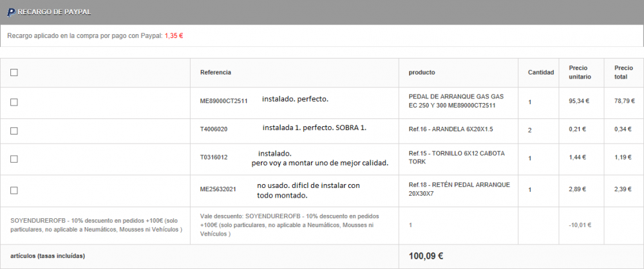Toggle the select-all checkbox in table header
This screenshot has width=644, height=269.
[14, 72]
